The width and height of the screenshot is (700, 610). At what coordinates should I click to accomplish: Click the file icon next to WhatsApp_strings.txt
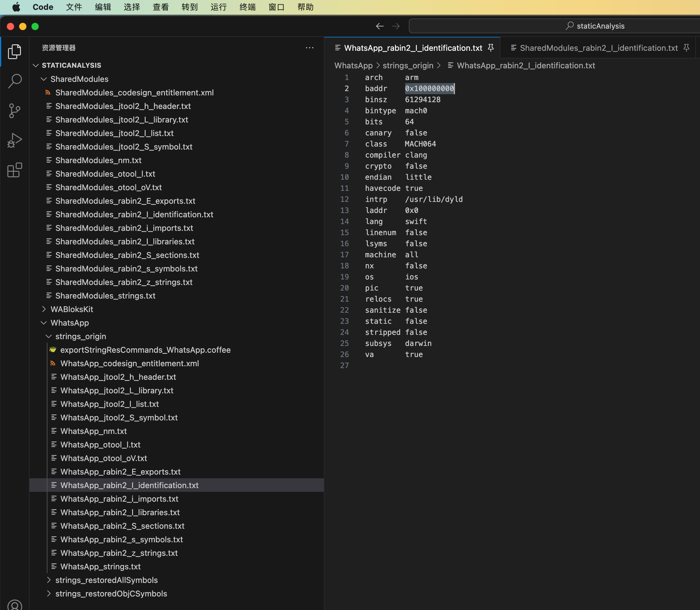pos(54,566)
